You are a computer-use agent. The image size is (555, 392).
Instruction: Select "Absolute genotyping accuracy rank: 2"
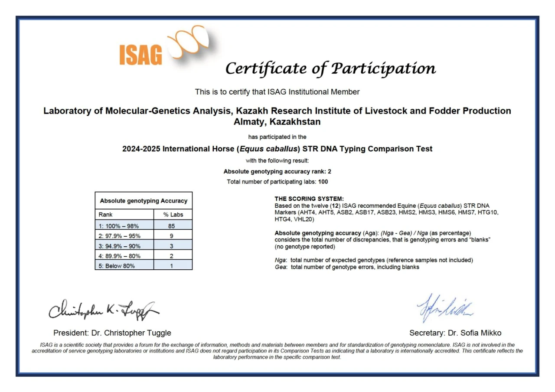coord(277,171)
